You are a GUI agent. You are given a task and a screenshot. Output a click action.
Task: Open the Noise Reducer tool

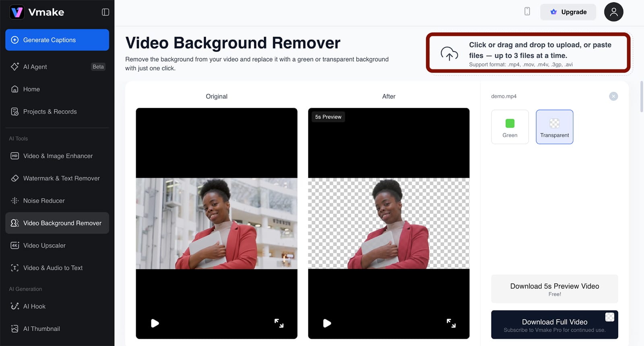click(x=44, y=201)
